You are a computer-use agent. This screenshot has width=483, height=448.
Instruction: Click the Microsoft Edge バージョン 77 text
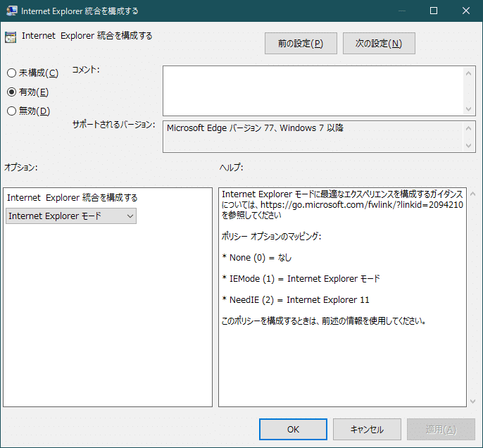click(255, 128)
